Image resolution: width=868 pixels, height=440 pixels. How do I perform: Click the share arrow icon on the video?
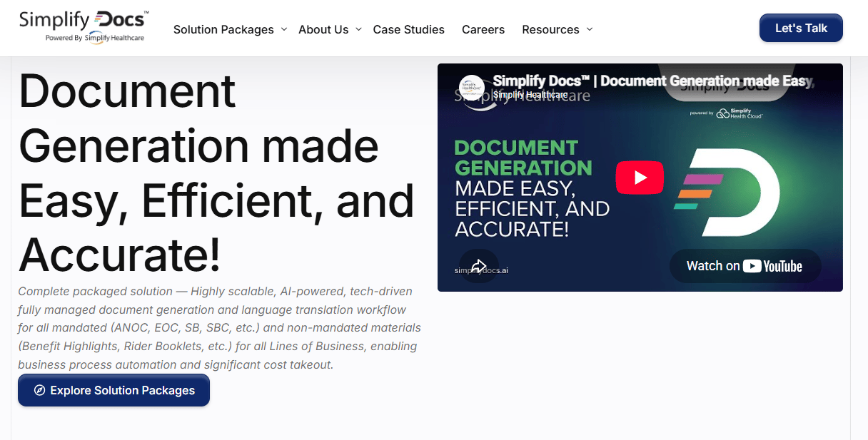[479, 266]
